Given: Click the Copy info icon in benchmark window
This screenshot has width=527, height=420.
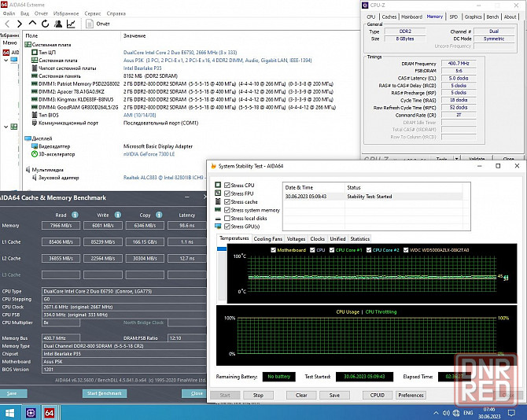Looking at the screenshot, I should pos(160,215).
